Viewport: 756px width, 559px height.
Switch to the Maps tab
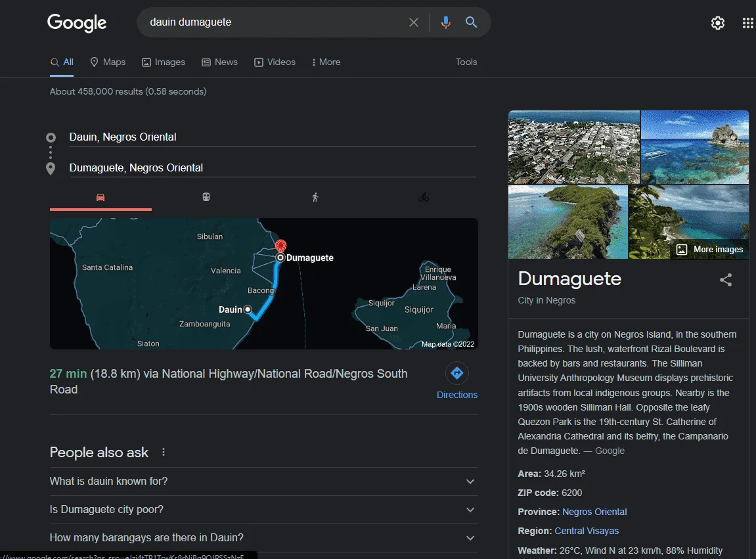point(108,62)
